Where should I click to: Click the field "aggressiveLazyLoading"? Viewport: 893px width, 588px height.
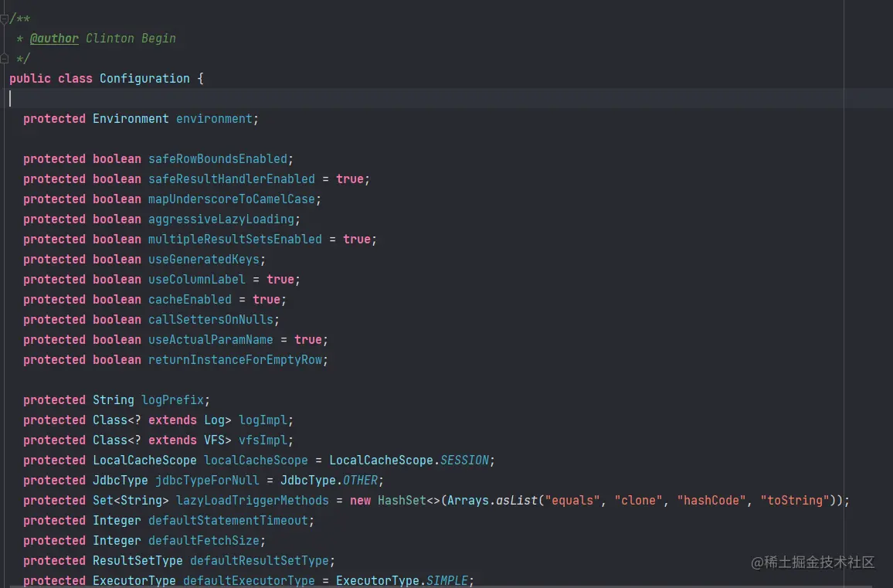point(222,219)
